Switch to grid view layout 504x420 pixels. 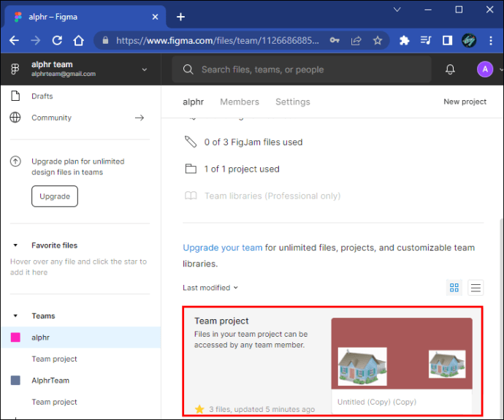454,288
